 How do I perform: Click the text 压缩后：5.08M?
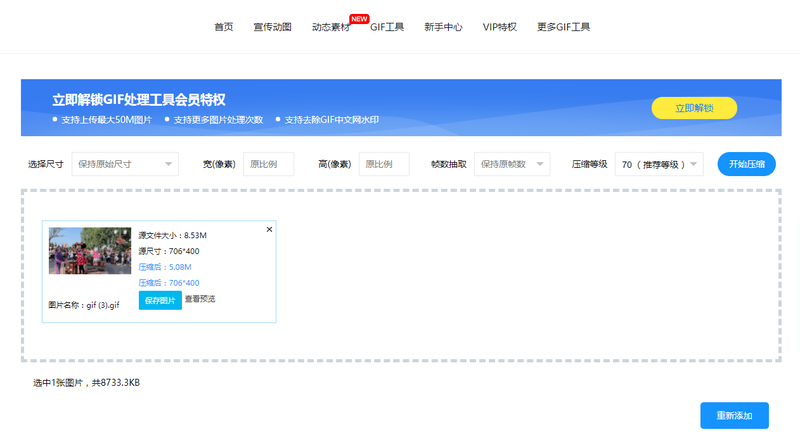[165, 267]
